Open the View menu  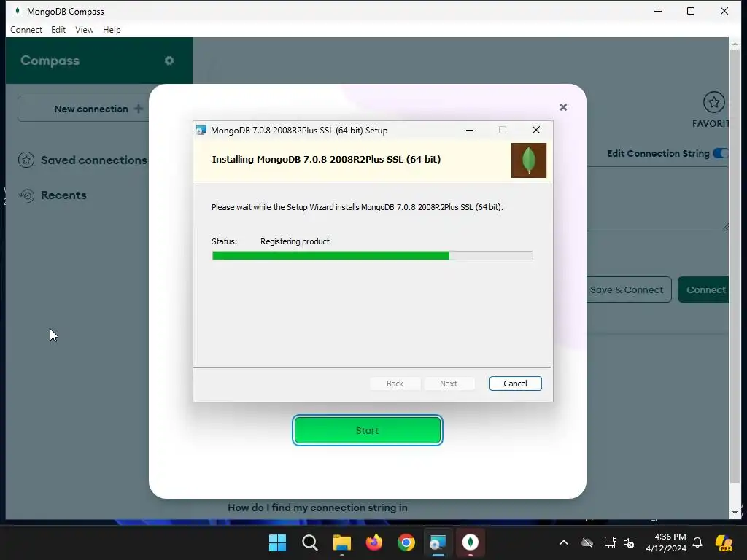(x=85, y=29)
